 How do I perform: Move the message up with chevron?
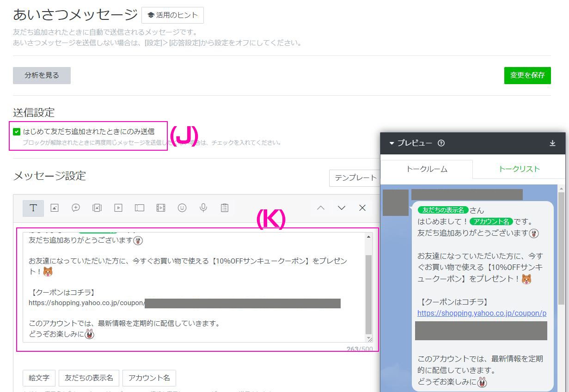[320, 208]
